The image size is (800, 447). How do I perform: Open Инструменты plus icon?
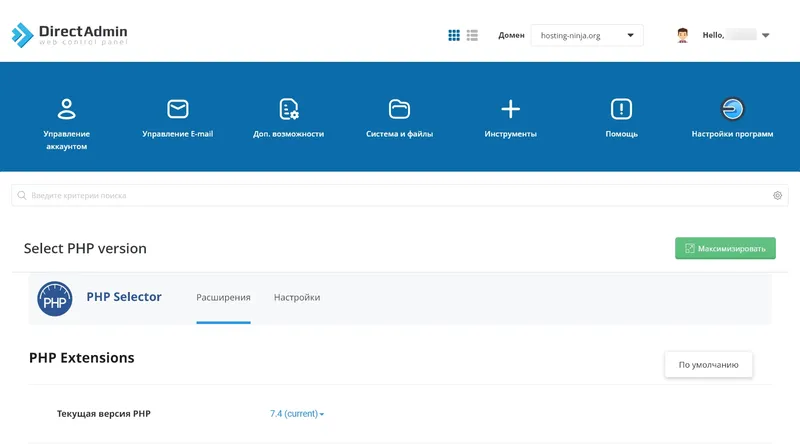coord(510,109)
